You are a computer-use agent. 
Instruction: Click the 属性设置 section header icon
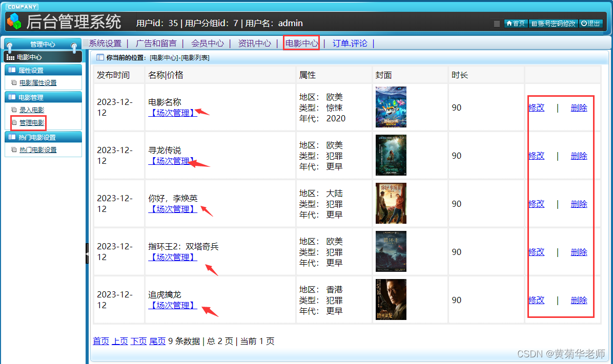tap(12, 70)
